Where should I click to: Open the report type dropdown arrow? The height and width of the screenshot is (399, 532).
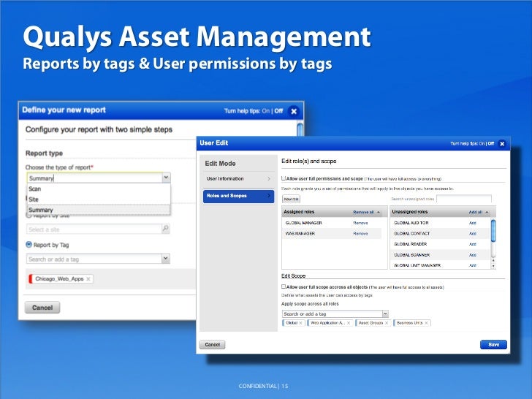tap(166, 178)
